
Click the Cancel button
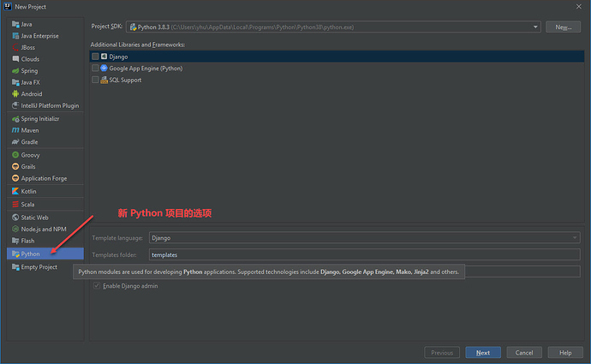pos(524,353)
